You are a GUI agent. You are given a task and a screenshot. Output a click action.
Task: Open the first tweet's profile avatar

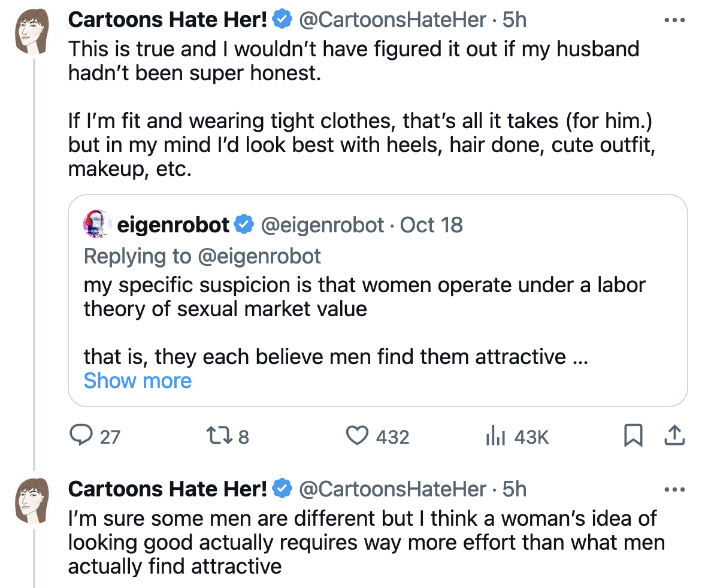pyautogui.click(x=32, y=31)
